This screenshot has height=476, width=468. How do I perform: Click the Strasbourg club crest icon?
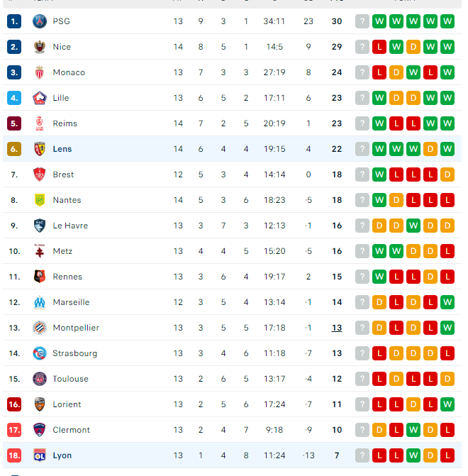(39, 353)
